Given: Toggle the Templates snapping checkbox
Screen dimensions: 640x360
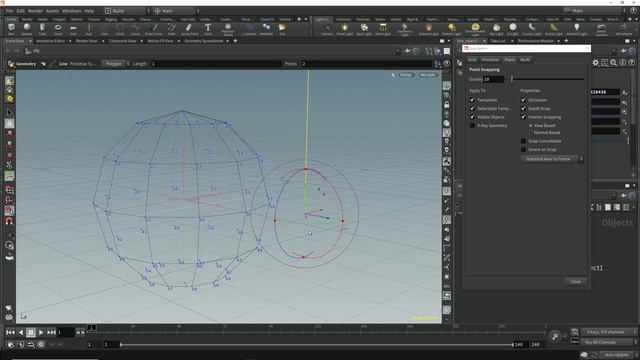Looking at the screenshot, I should [473, 100].
